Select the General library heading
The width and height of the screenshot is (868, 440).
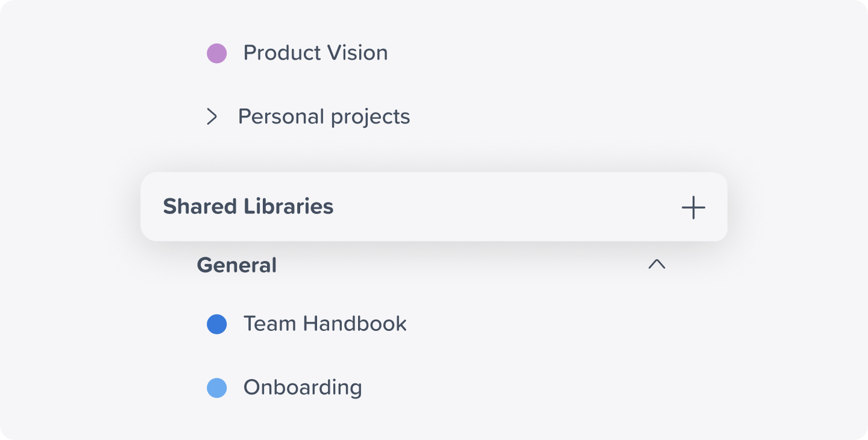tap(236, 265)
